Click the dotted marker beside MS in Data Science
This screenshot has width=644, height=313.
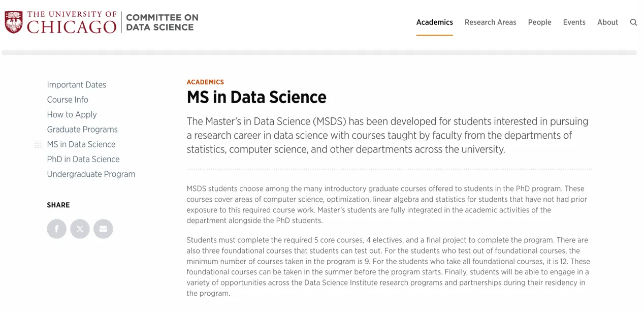tap(38, 145)
